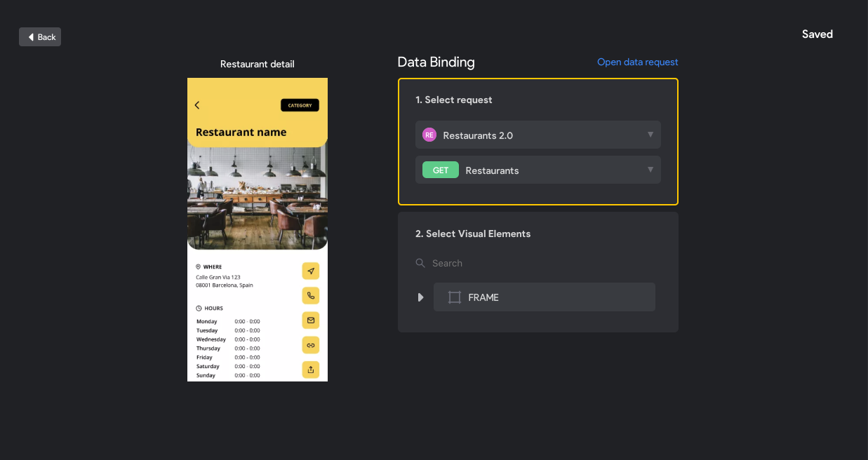This screenshot has height=460, width=868.
Task: Click the CATEGORY badge in preview
Action: [x=300, y=105]
